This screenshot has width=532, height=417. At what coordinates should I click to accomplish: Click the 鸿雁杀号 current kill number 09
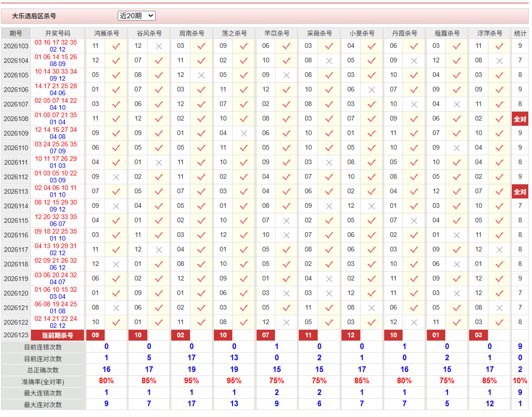95,335
